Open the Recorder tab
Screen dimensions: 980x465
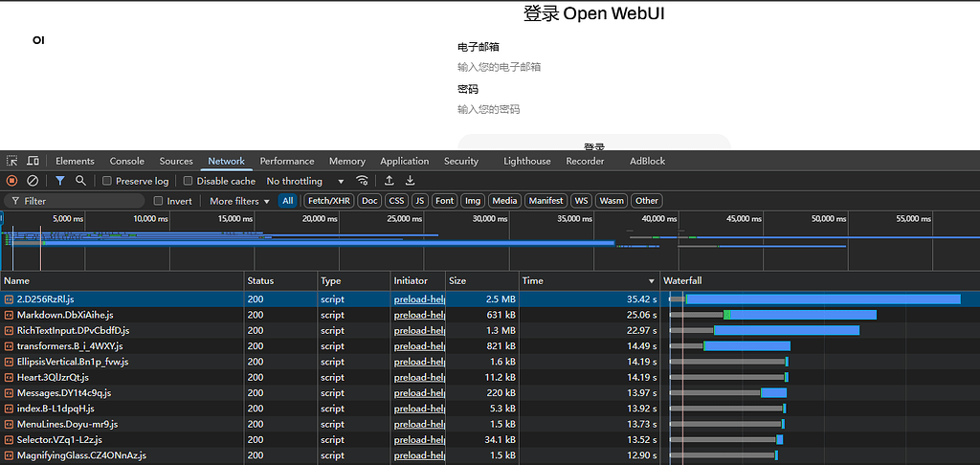pyautogui.click(x=585, y=161)
